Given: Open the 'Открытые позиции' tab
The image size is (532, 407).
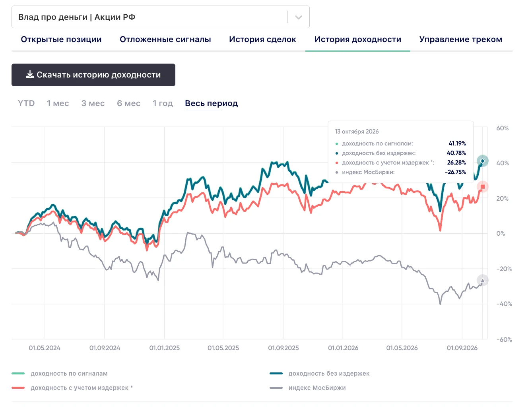Looking at the screenshot, I should [x=61, y=39].
